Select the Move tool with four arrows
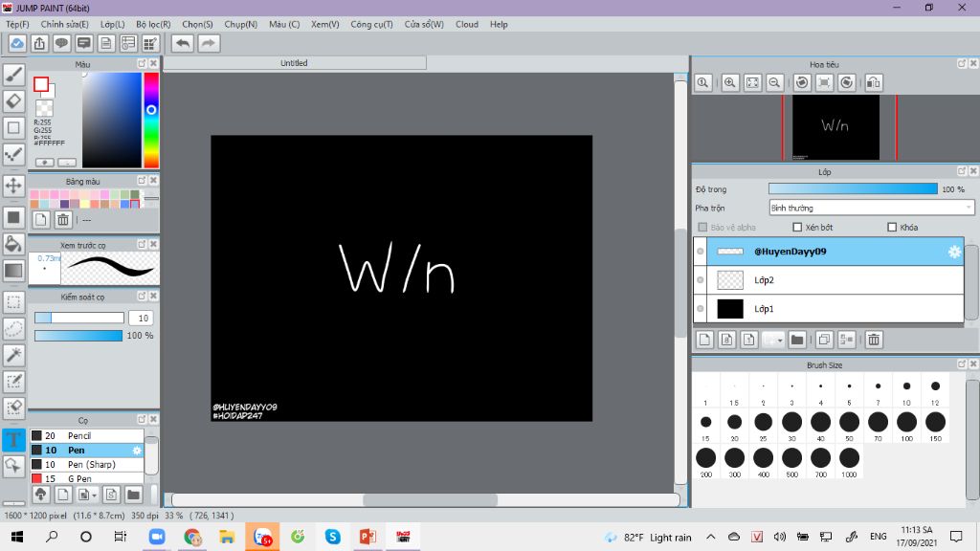 [13, 186]
